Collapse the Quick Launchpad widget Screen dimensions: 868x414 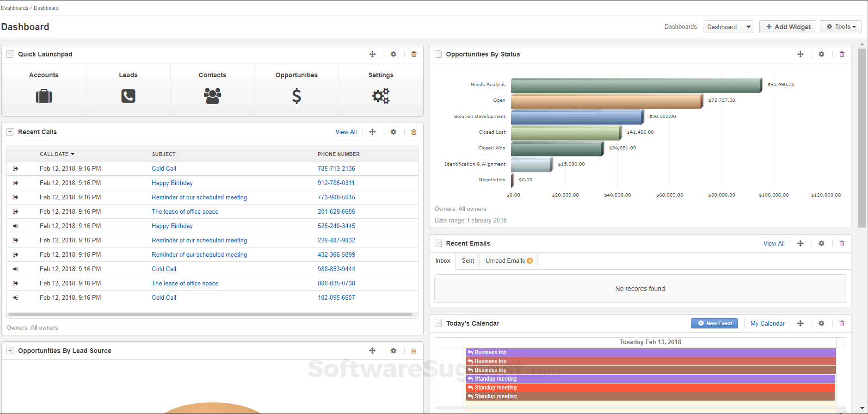click(x=10, y=54)
